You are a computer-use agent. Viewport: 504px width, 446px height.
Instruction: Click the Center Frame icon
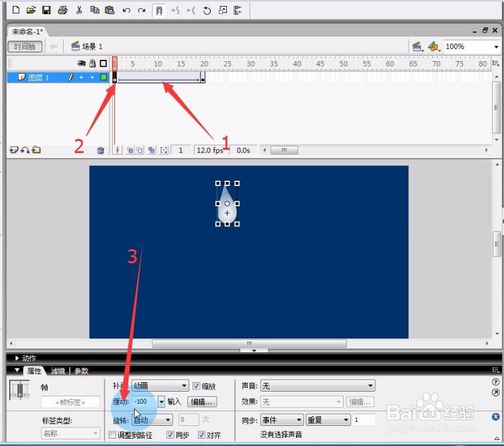tap(117, 150)
